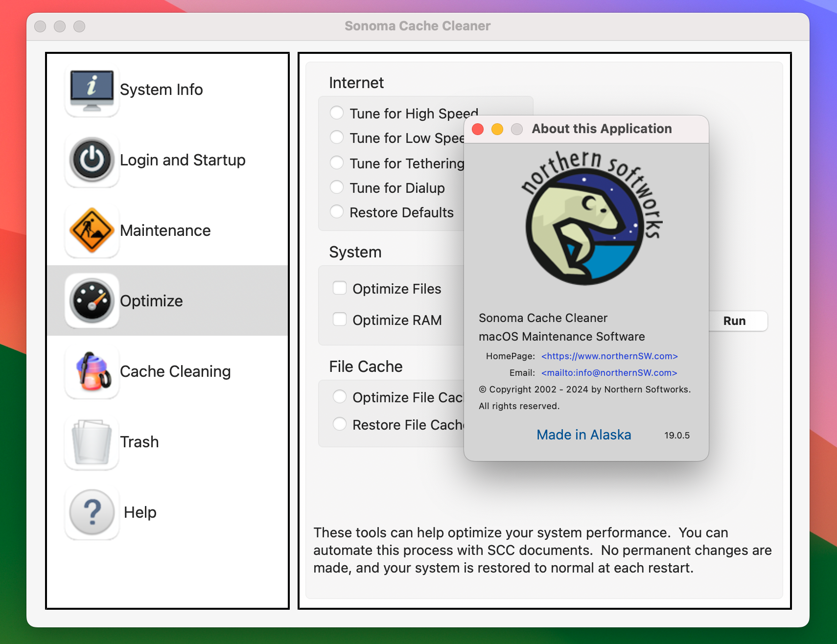The image size is (837, 644).
Task: Click the Made in Alaska link
Action: (x=584, y=435)
